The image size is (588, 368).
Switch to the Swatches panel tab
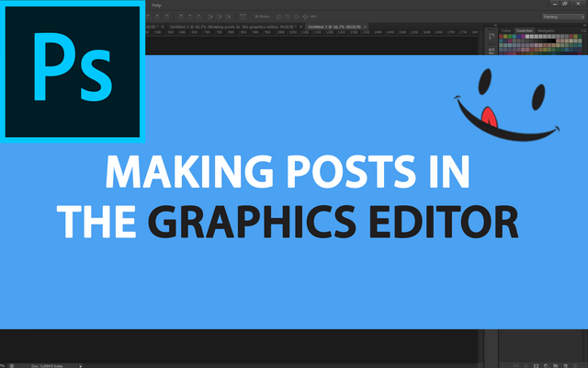pos(525,30)
